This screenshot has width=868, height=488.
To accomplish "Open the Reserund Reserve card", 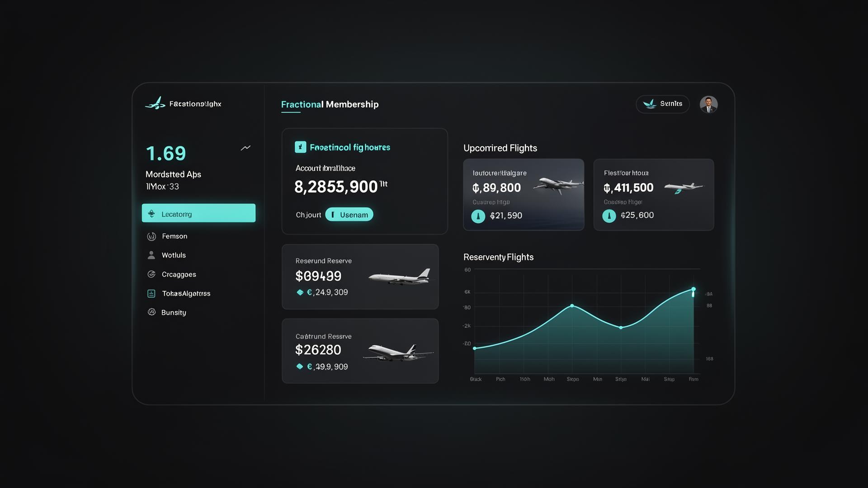I will coord(360,277).
